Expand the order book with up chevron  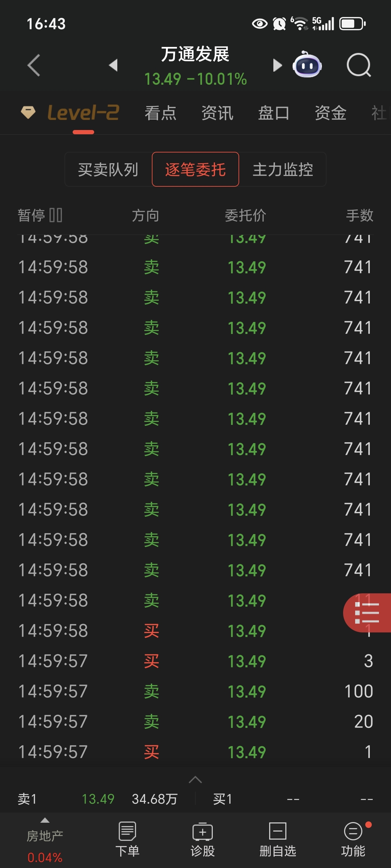[195, 779]
